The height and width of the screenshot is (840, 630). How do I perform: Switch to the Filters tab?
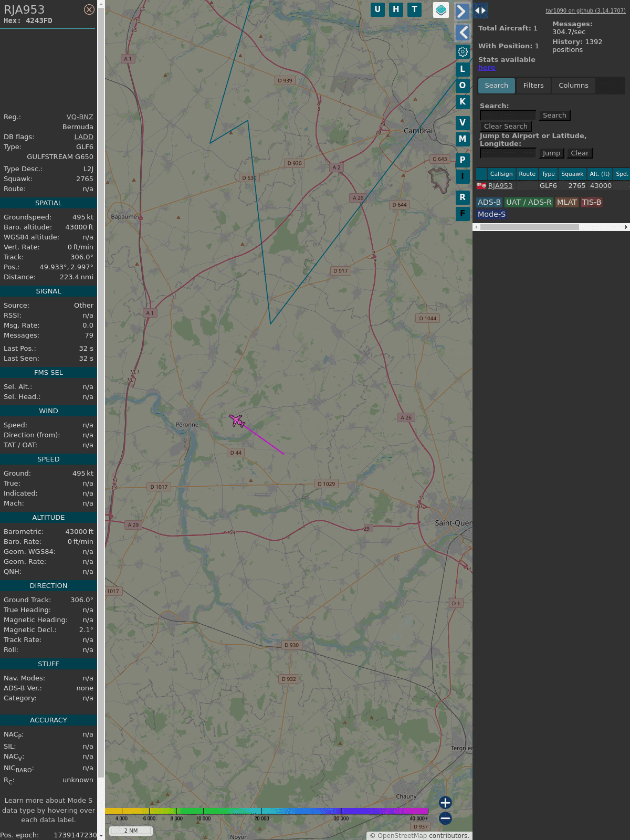click(533, 86)
